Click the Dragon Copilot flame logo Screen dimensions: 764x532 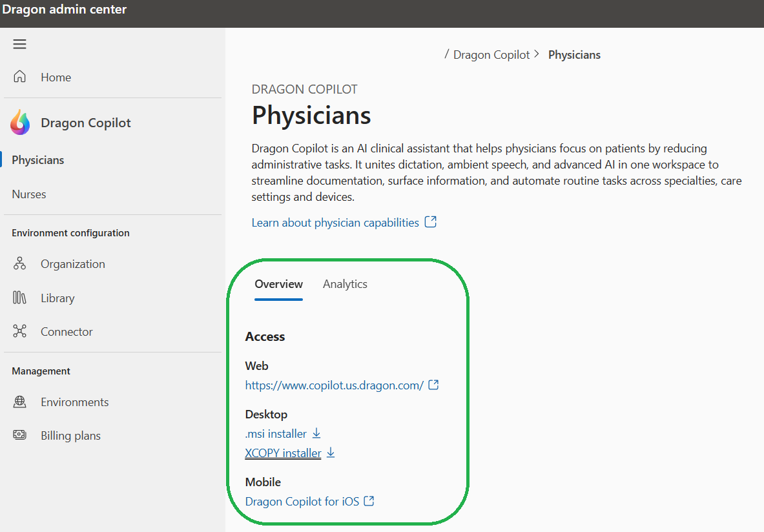[x=20, y=122]
